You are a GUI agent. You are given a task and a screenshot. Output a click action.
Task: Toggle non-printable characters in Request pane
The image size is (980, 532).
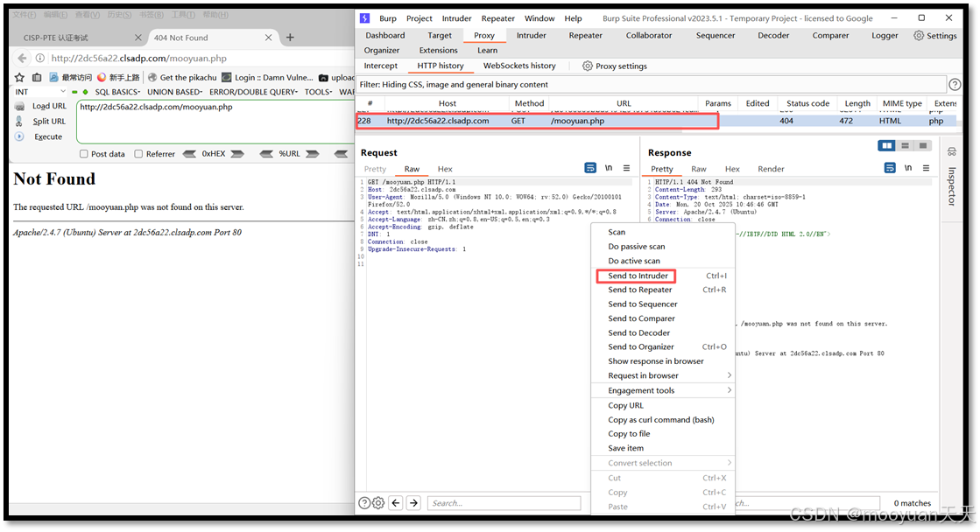pos(609,168)
